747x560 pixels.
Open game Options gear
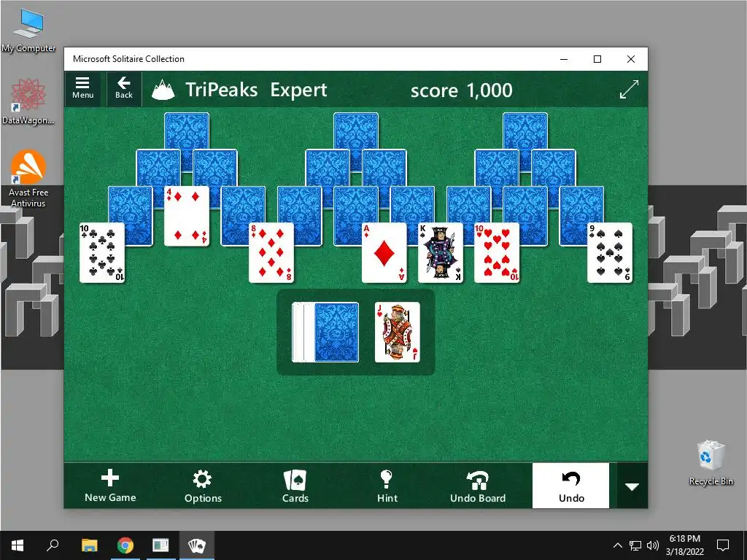tap(203, 485)
